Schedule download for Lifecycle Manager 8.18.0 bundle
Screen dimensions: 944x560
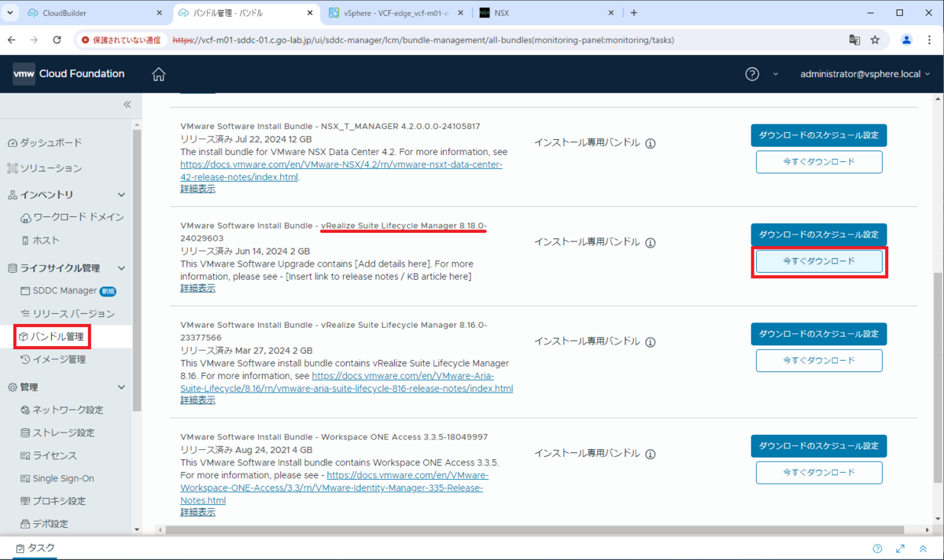pyautogui.click(x=819, y=234)
